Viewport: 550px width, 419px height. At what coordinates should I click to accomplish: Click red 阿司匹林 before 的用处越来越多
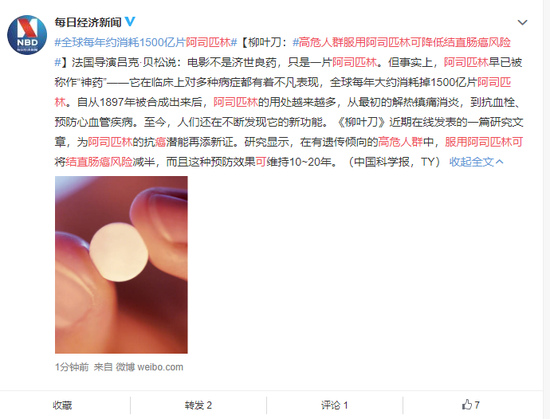235,102
